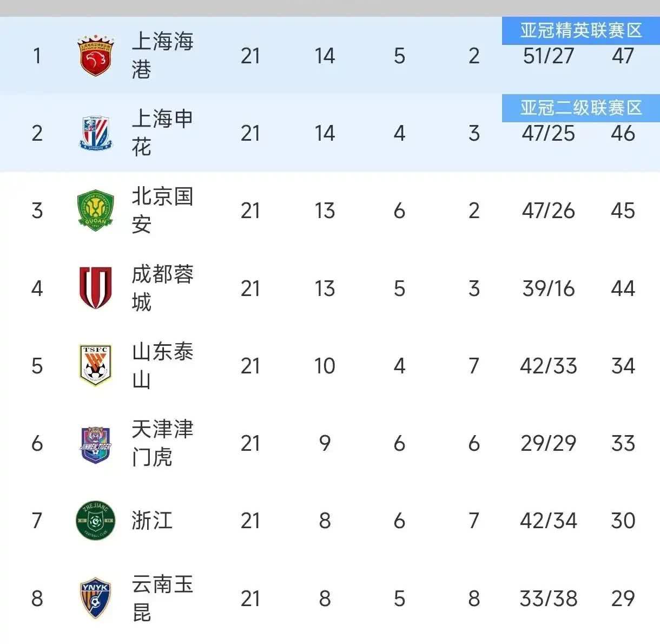The height and width of the screenshot is (644, 660).
Task: Click the 亚冠二级联赛区 blue label
Action: pos(580,108)
